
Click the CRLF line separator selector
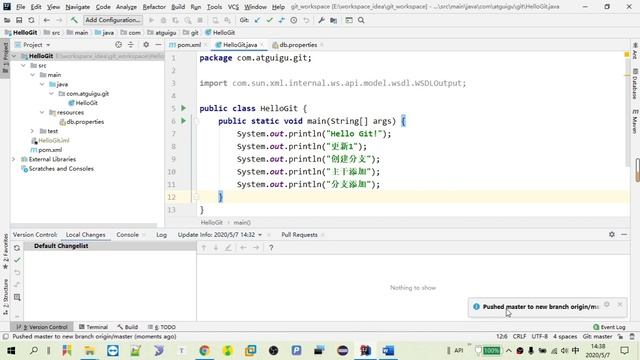[519, 337]
